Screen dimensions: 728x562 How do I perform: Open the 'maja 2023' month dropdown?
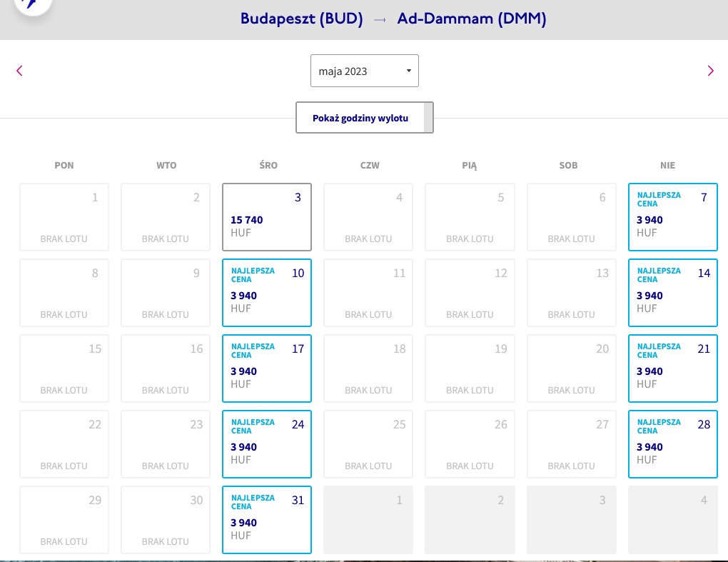tap(365, 71)
